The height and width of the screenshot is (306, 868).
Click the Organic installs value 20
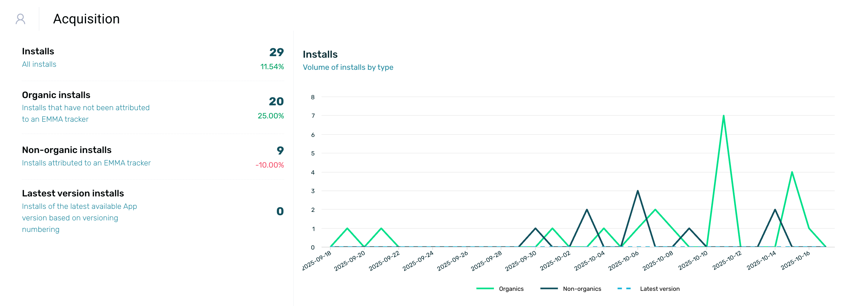coord(276,101)
